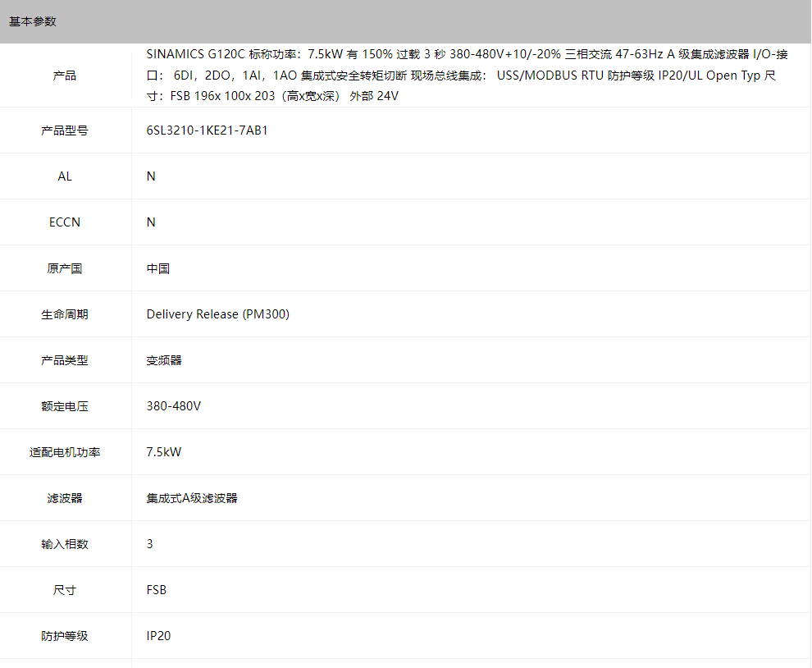The height and width of the screenshot is (668, 812).
Task: Select the 尺寸 label
Action: coord(65,590)
